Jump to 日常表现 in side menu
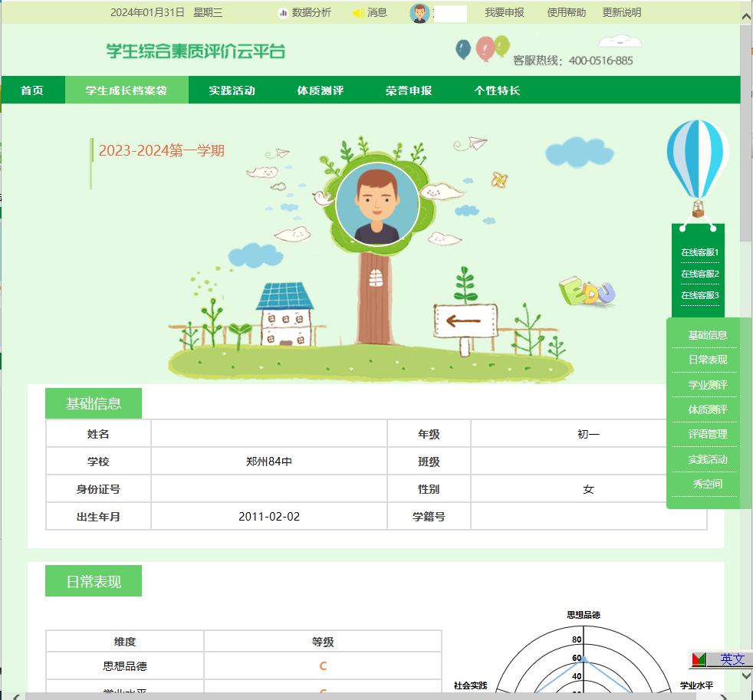753x700 pixels. coord(708,360)
